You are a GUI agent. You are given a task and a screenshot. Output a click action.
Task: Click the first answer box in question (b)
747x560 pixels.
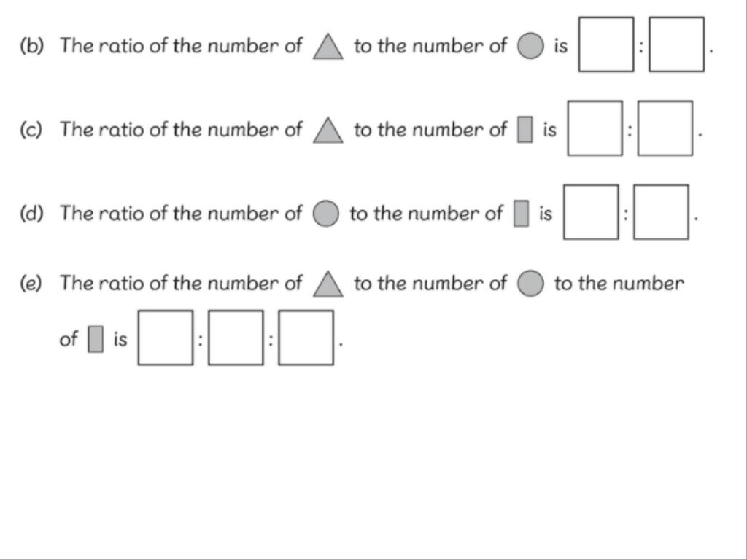coord(606,44)
